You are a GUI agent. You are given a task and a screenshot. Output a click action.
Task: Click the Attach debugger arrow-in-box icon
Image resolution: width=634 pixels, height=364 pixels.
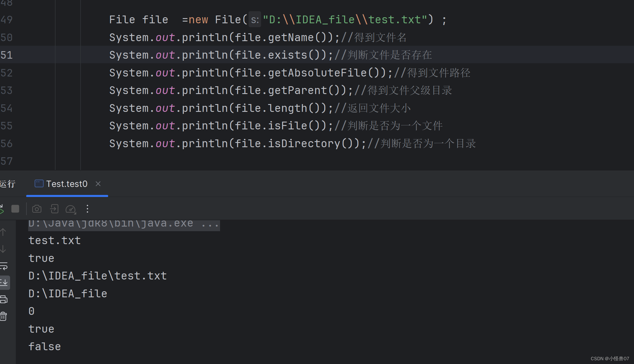pyautogui.click(x=54, y=209)
